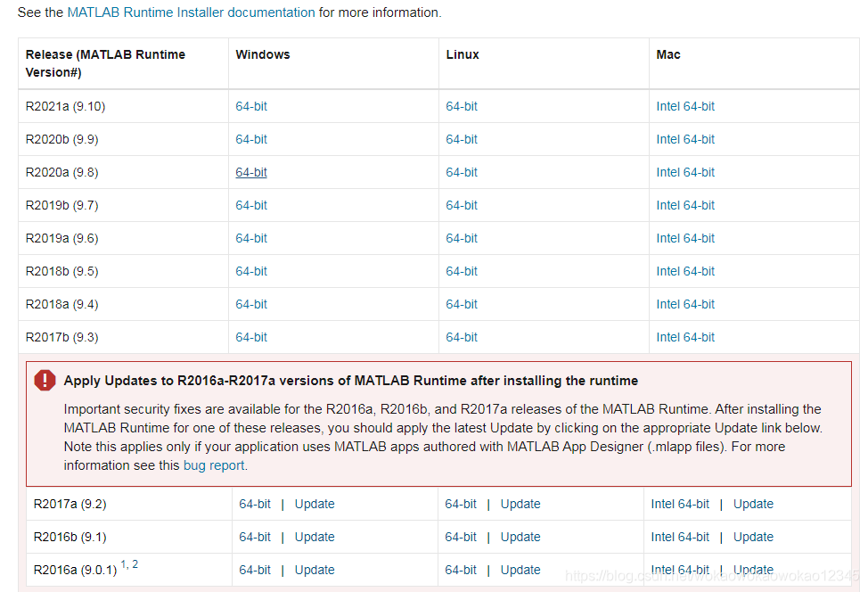Download R2018a Mac Intel 64-bit runtime
The width and height of the screenshot is (868, 592).
point(685,304)
